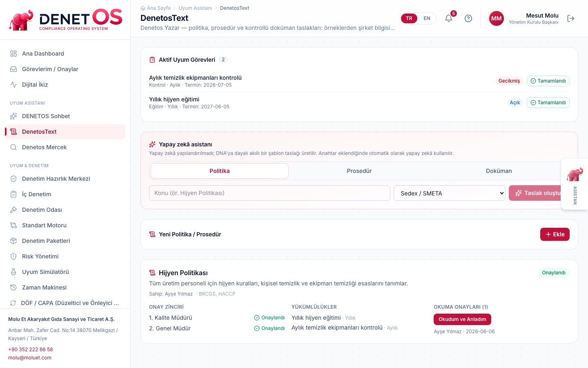
Task: Click the Onaylandı badge on Hijyen Politikası
Action: coord(554,273)
